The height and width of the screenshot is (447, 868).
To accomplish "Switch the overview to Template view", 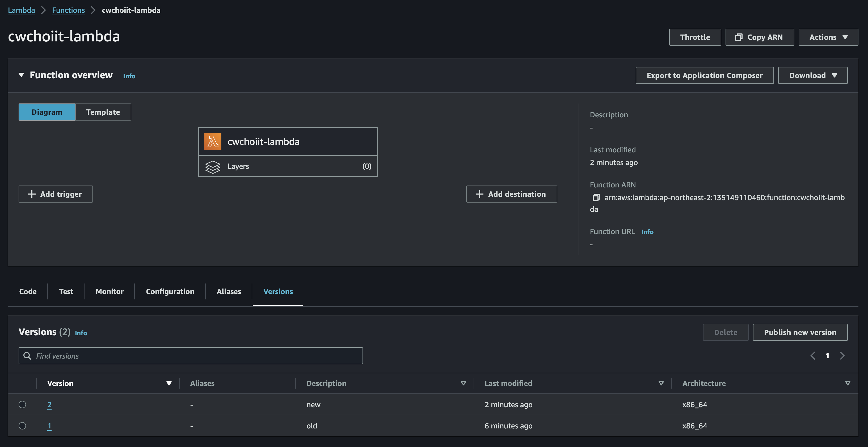I will point(103,112).
